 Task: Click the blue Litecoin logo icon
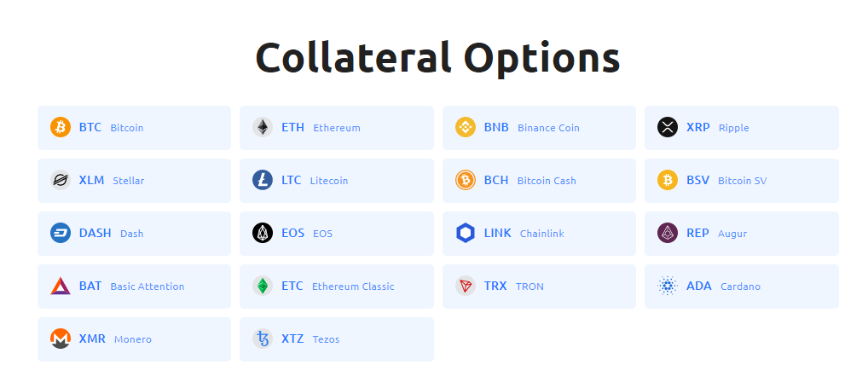(x=263, y=181)
